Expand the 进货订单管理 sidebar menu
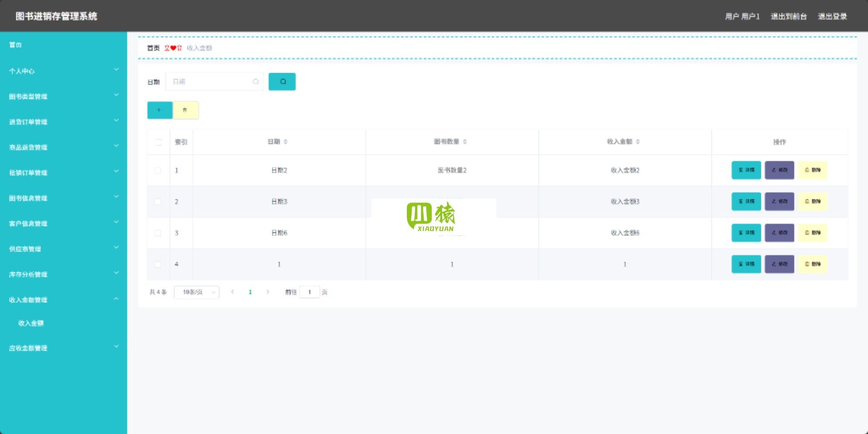This screenshot has width=868, height=434. click(x=64, y=122)
